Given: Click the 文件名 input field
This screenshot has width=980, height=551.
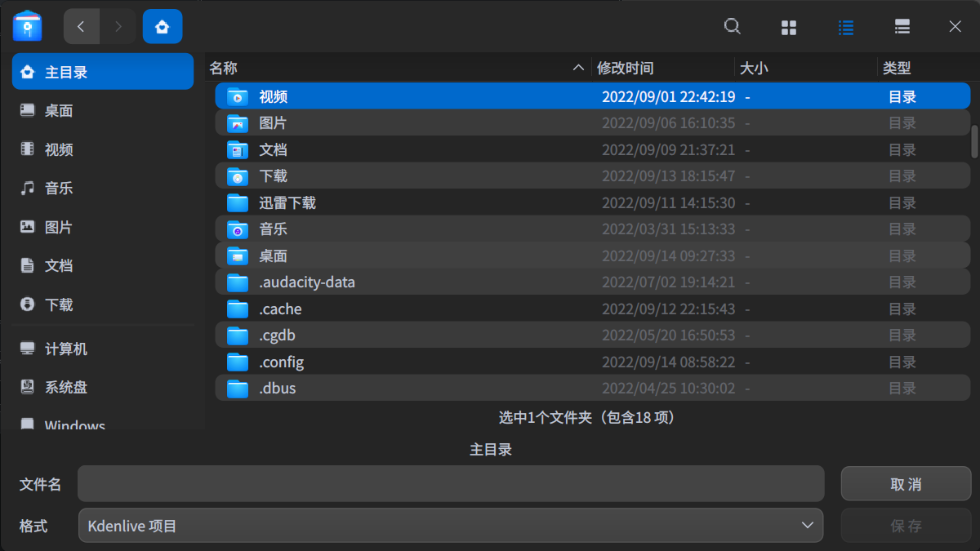Looking at the screenshot, I should click(451, 484).
